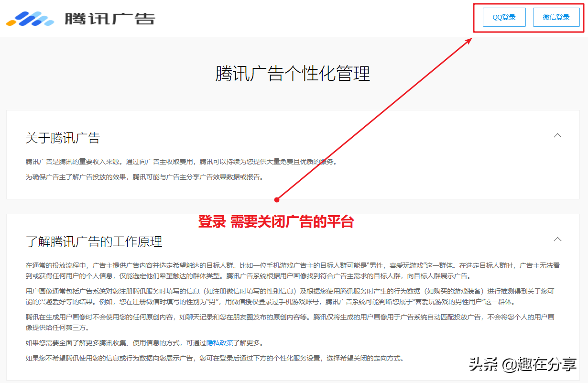The image size is (588, 383).
Task: Collapse the 关于腾讯广告 section chevron
Action: (557, 136)
